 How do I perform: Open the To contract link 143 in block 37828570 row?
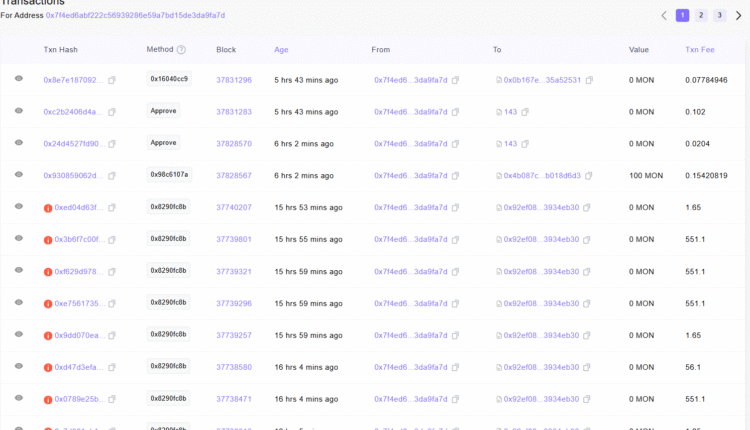pyautogui.click(x=510, y=144)
